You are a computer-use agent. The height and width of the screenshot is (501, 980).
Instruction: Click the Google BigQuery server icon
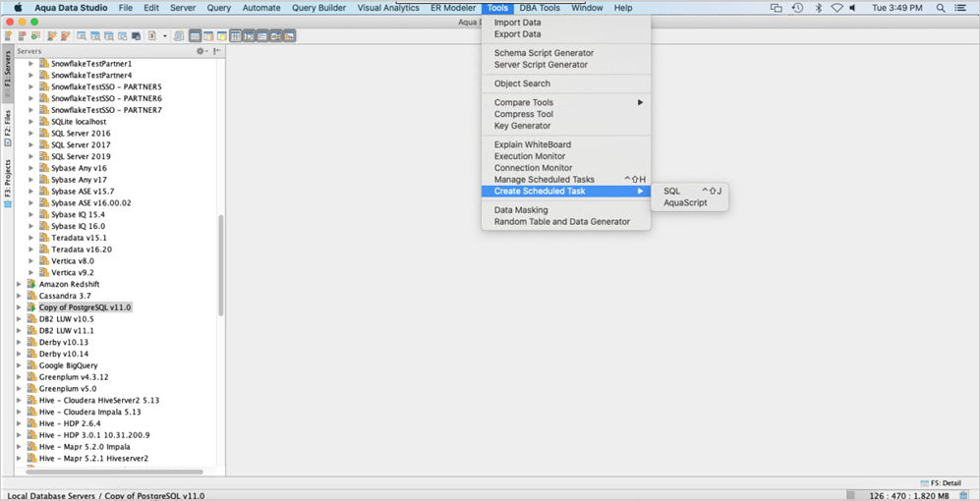click(x=31, y=365)
